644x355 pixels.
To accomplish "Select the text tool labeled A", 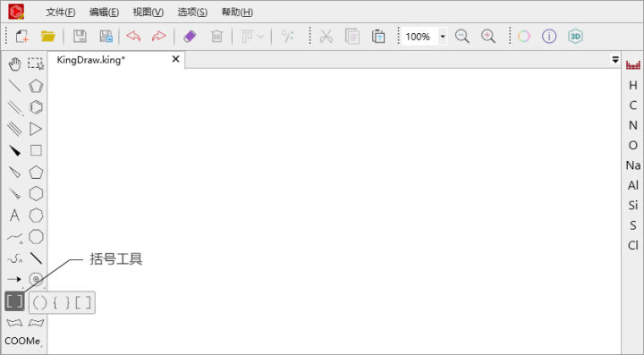I will (x=15, y=216).
